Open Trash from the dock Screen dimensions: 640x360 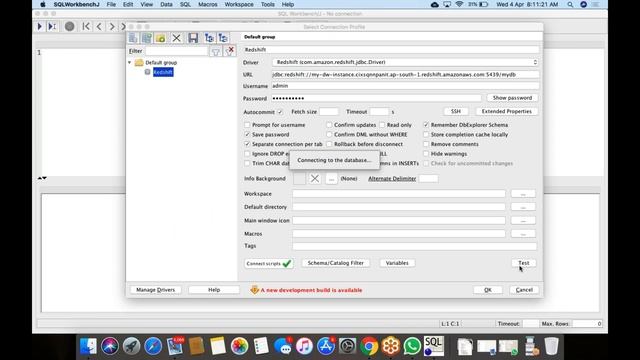pos(551,346)
